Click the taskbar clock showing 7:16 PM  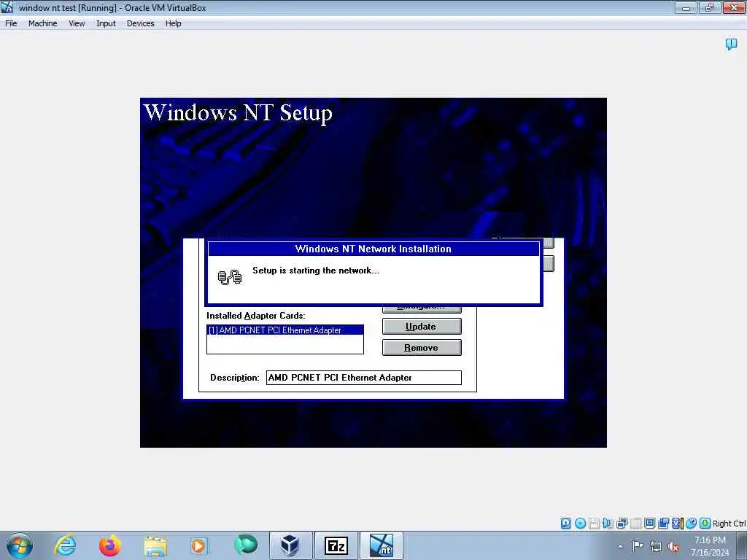(710, 546)
